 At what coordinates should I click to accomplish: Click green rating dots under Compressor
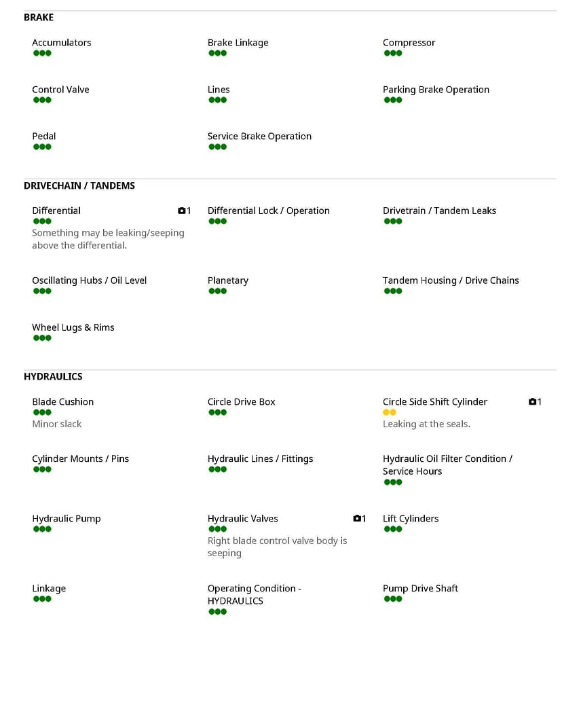393,54
